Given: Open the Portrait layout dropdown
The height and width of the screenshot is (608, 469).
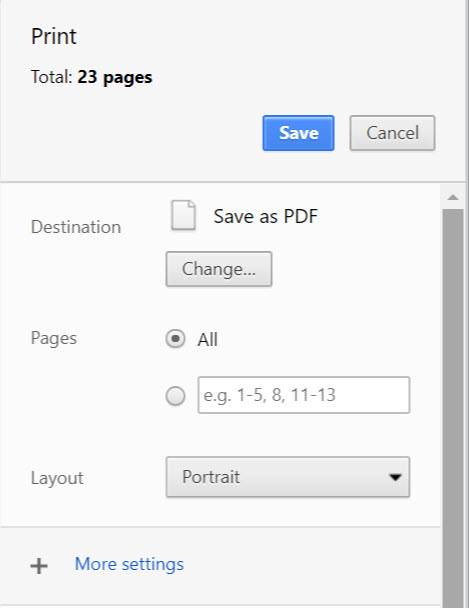Looking at the screenshot, I should 288,477.
